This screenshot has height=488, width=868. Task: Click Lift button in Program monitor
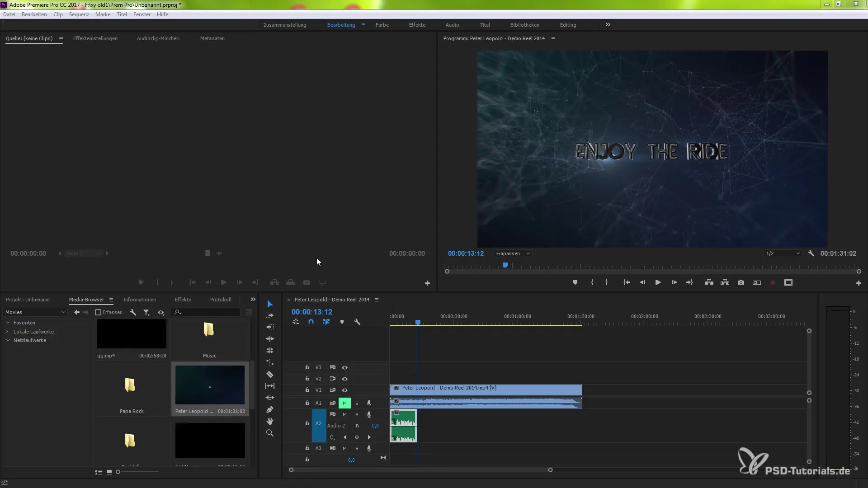[x=709, y=282]
